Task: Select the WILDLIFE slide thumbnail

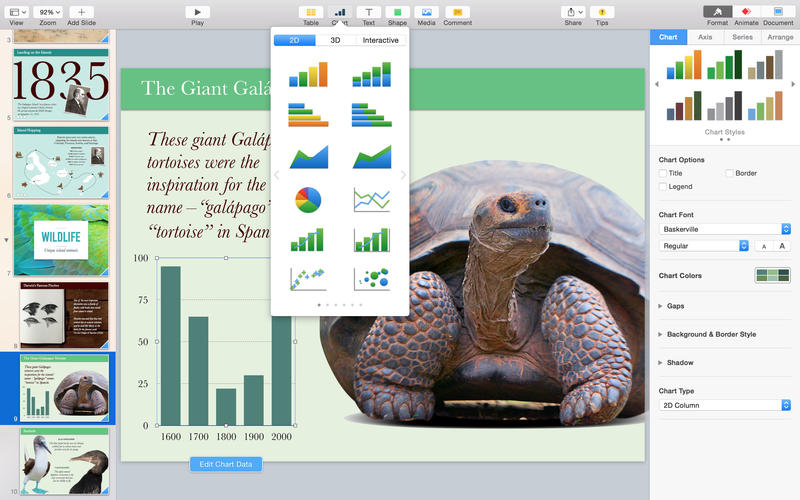Action: [61, 240]
